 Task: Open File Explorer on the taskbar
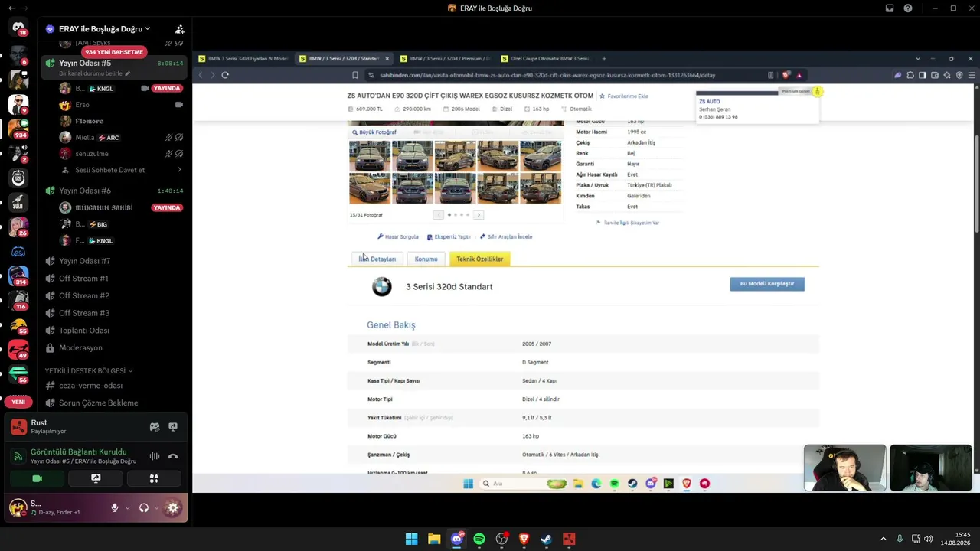pyautogui.click(x=434, y=539)
